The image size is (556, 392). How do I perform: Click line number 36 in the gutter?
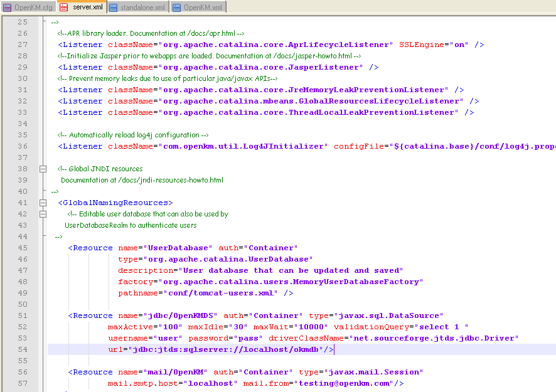(x=22, y=146)
